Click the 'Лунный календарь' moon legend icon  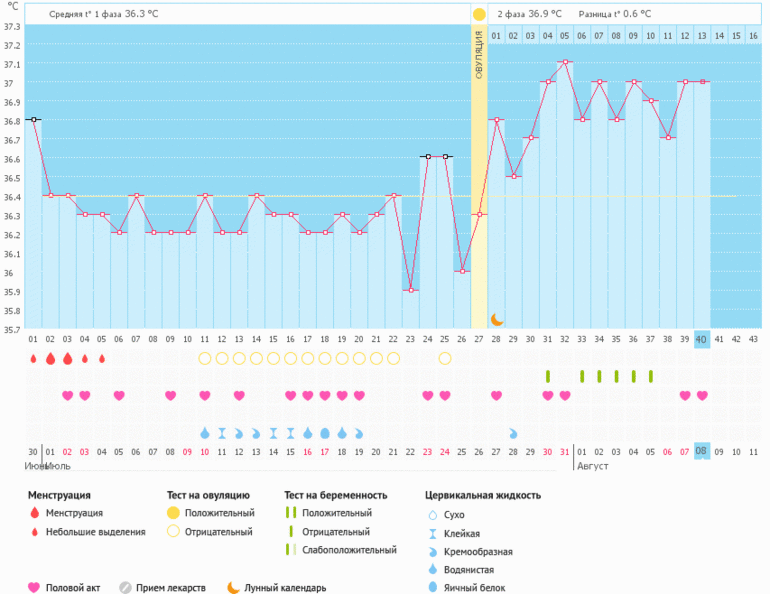[233, 588]
